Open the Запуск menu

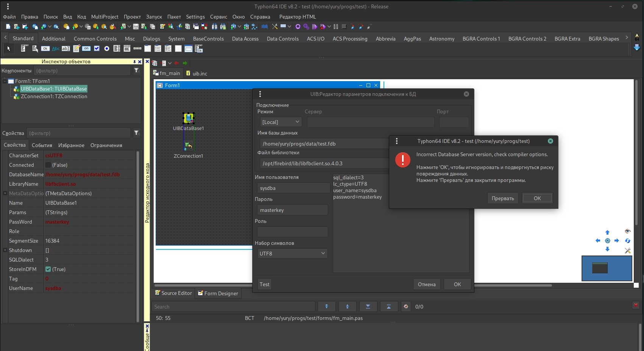pos(154,17)
